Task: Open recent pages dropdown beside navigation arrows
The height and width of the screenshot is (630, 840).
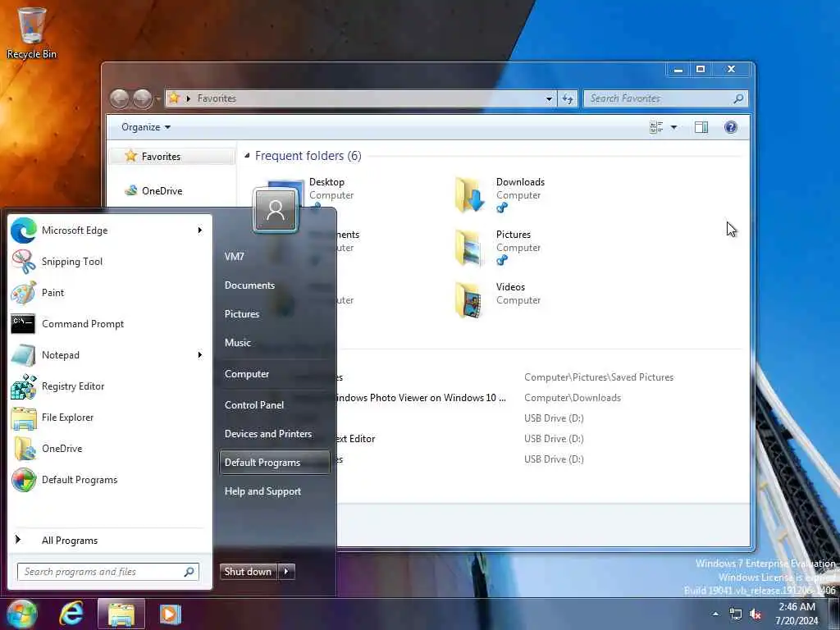Action: (158, 99)
